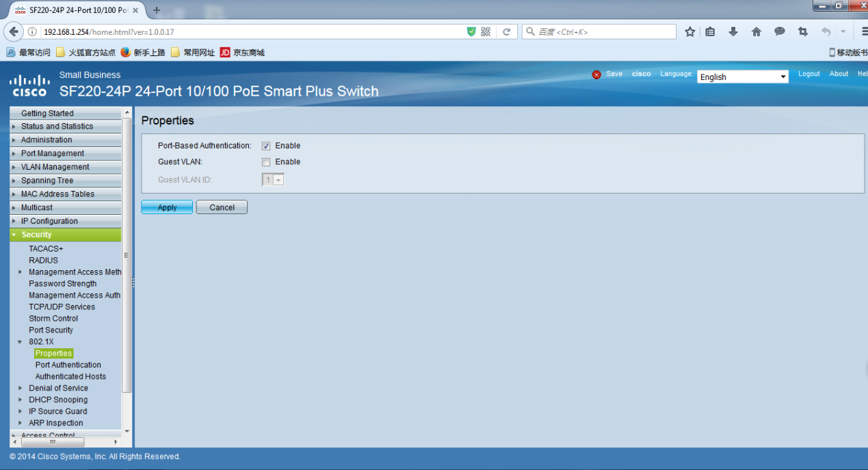The width and height of the screenshot is (868, 470).
Task: Expand the VLAN Management menu
Action: click(x=66, y=167)
